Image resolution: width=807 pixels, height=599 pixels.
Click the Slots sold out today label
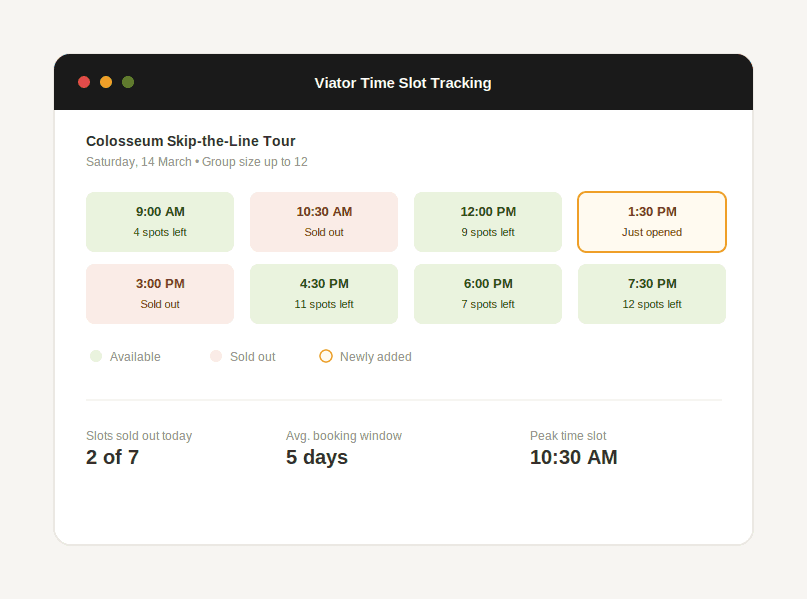[x=139, y=436]
